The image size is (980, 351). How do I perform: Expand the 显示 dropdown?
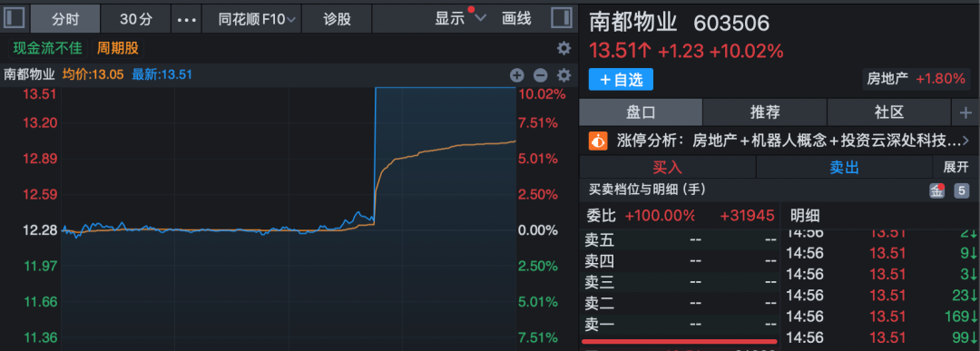(x=461, y=19)
